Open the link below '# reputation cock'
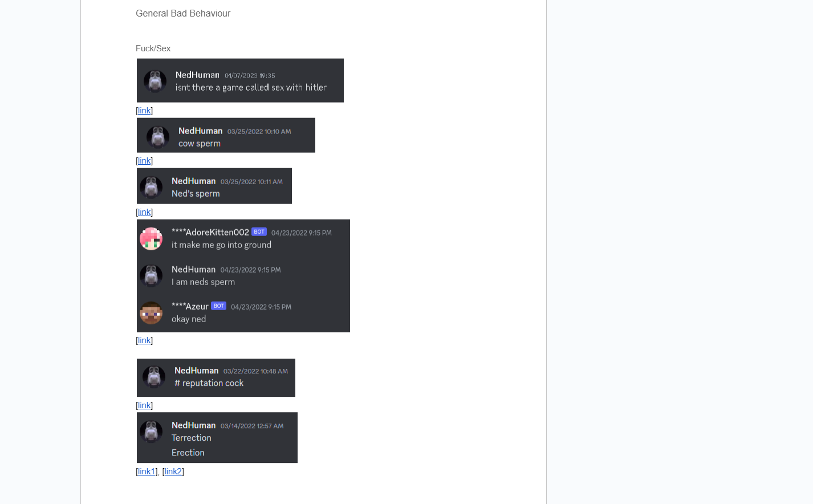 (144, 405)
